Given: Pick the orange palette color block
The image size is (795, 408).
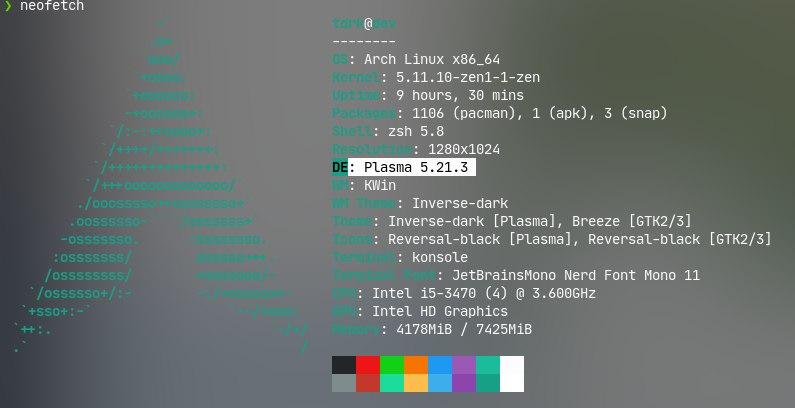Looking at the screenshot, I should [416, 365].
